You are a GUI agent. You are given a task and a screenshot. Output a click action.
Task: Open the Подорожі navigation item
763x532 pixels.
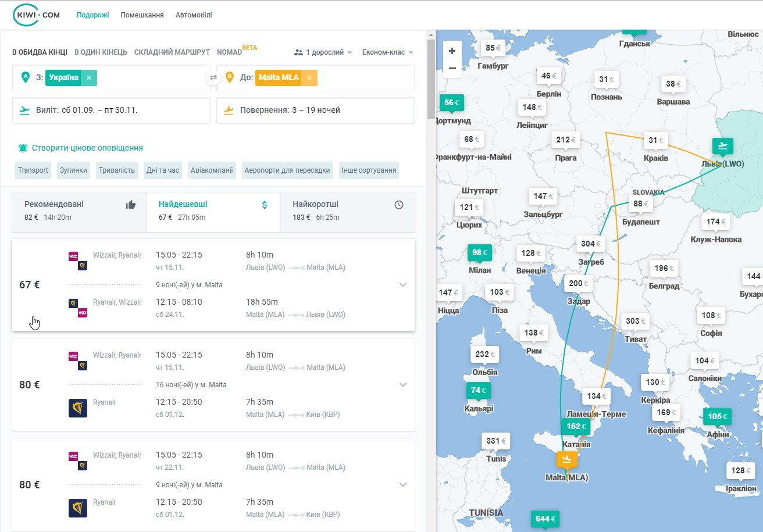click(x=92, y=15)
